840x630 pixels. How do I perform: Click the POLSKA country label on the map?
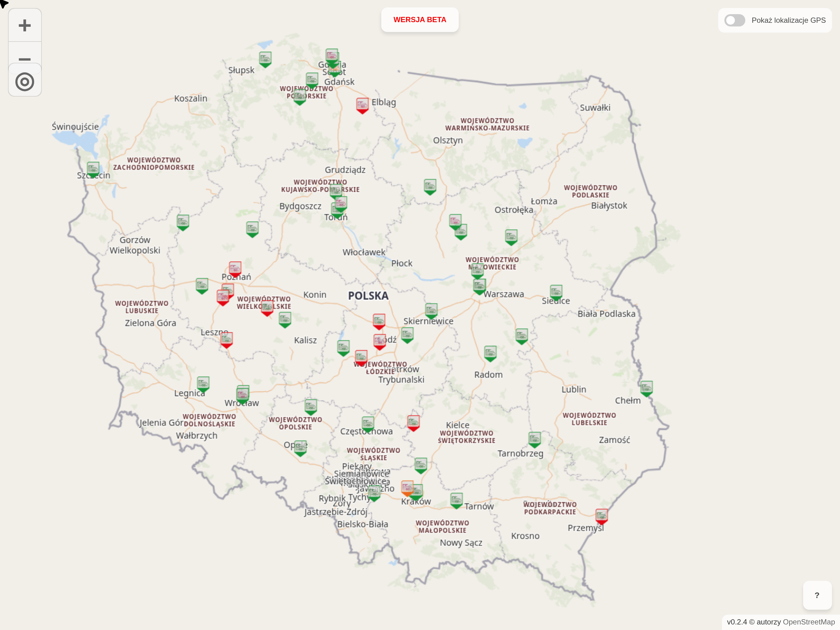[368, 296]
